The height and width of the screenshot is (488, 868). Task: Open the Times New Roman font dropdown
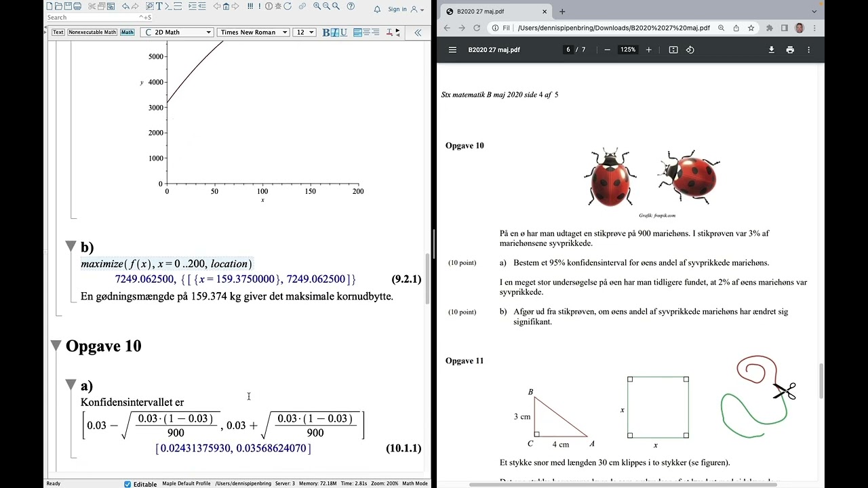click(x=253, y=33)
